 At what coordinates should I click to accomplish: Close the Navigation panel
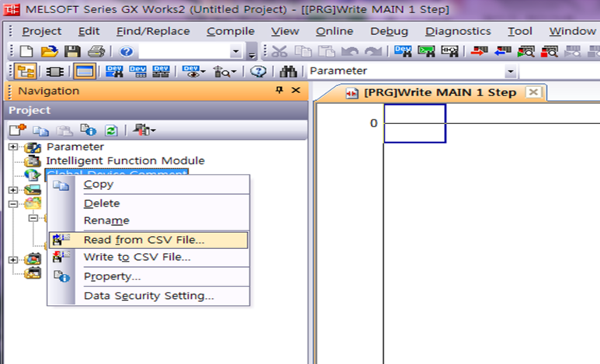pyautogui.click(x=296, y=90)
